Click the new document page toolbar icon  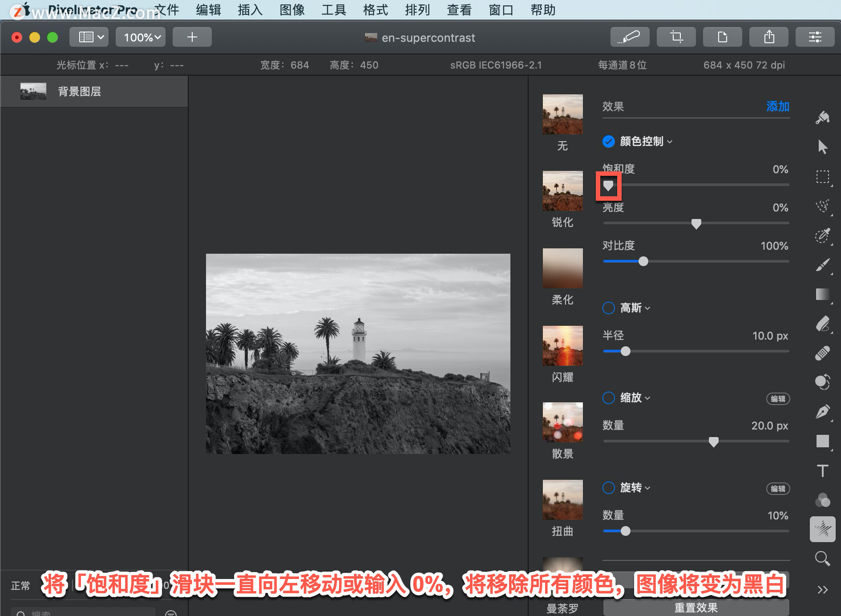pos(722,37)
